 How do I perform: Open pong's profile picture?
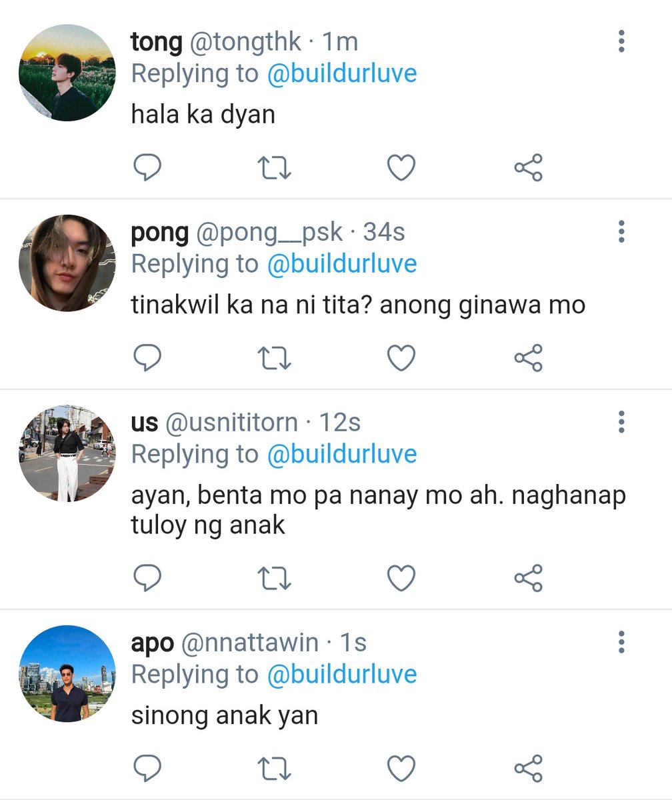click(67, 263)
